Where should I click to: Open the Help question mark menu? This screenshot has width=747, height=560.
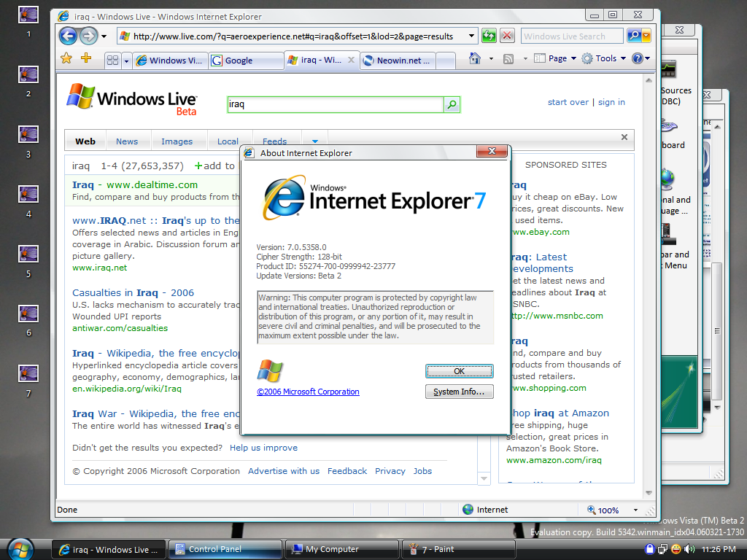tap(640, 58)
